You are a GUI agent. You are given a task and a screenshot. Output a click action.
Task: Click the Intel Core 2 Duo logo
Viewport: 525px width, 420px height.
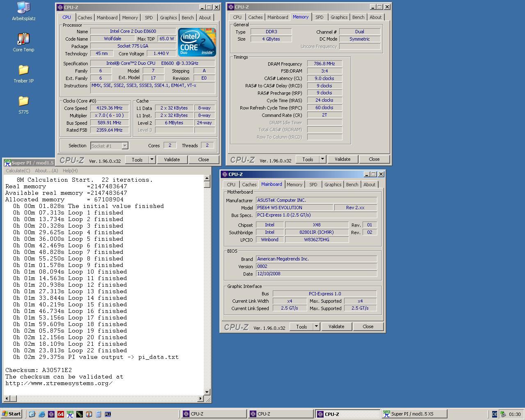pyautogui.click(x=197, y=42)
